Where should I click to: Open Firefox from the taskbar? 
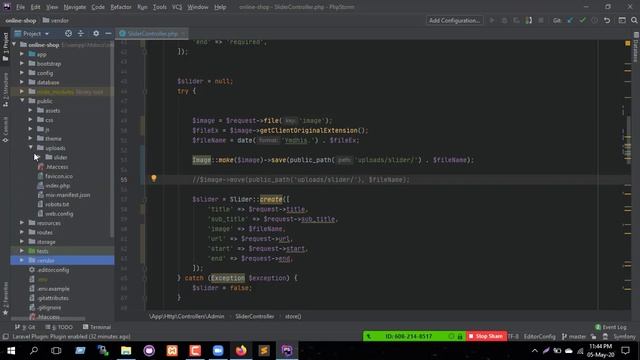pyautogui.click(x=241, y=351)
